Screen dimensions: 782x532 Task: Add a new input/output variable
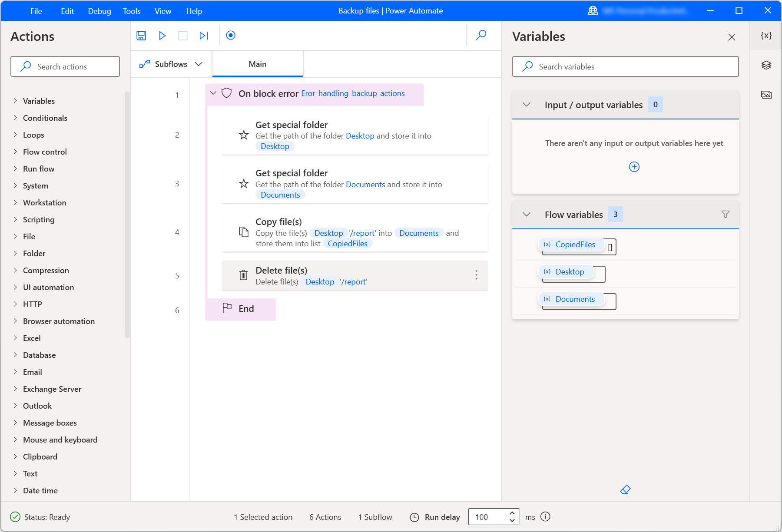pyautogui.click(x=634, y=166)
